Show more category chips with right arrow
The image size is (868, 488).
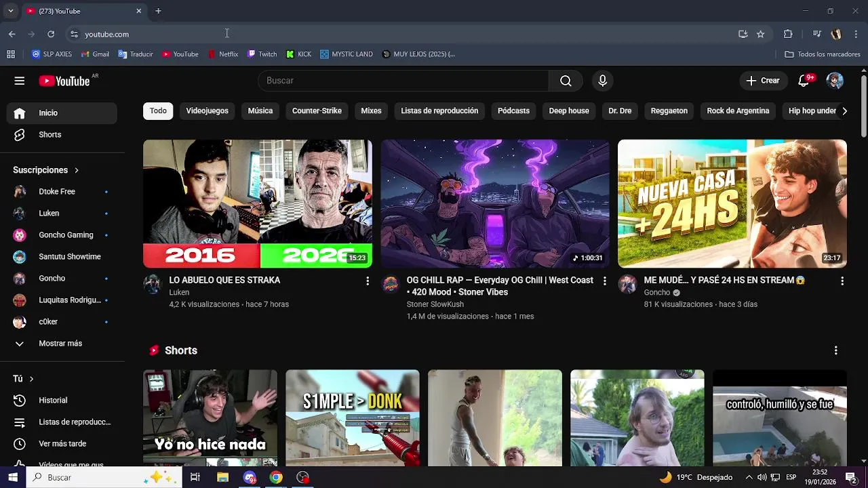pos(844,111)
